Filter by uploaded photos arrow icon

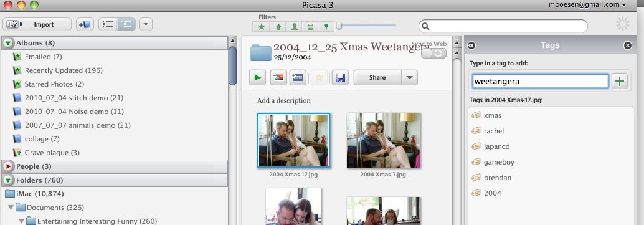click(278, 27)
